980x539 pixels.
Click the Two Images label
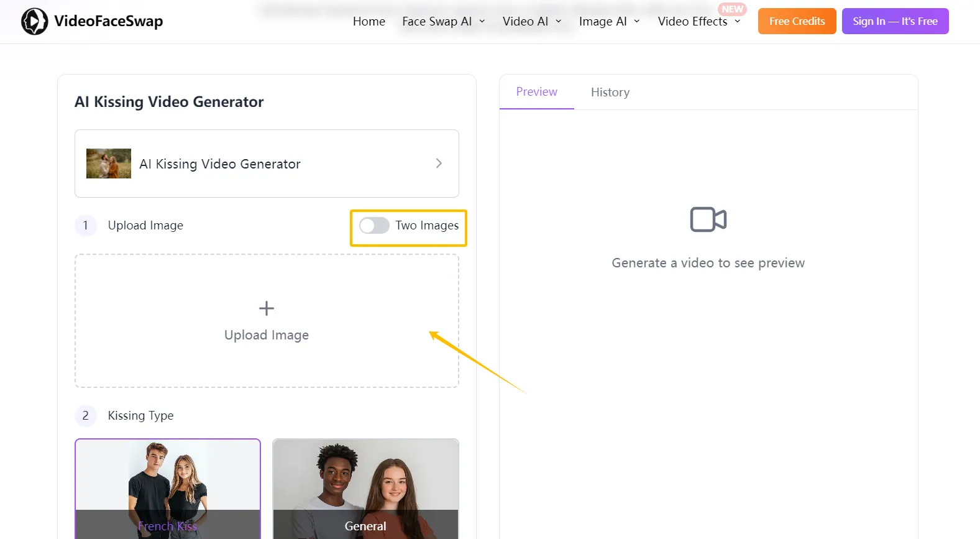coord(427,225)
